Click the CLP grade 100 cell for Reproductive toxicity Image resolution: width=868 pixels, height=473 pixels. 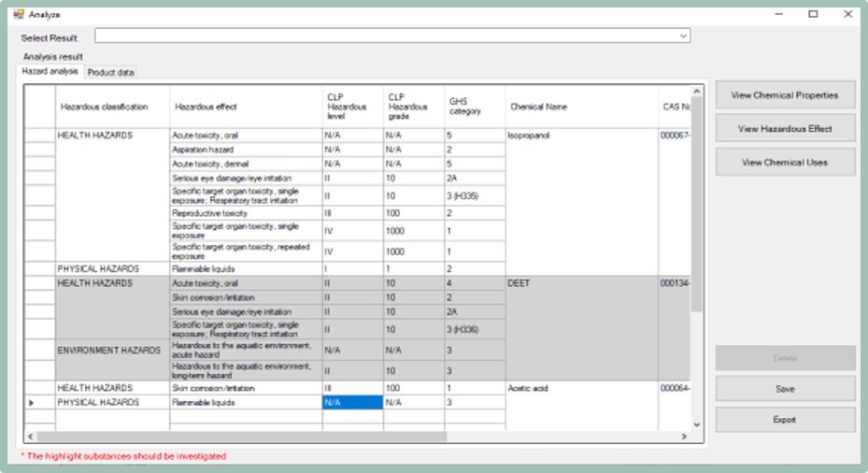click(414, 213)
